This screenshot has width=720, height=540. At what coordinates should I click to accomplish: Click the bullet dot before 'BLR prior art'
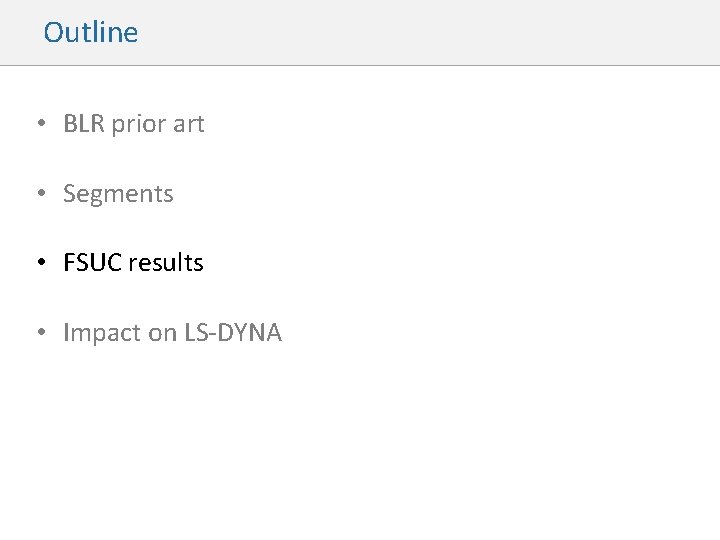40,124
